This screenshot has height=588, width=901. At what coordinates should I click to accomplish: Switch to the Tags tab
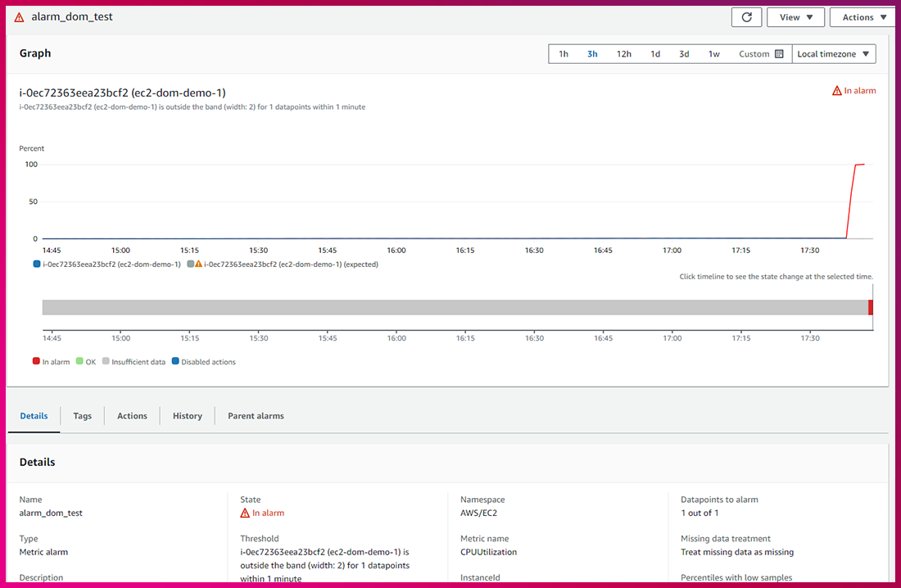[82, 416]
